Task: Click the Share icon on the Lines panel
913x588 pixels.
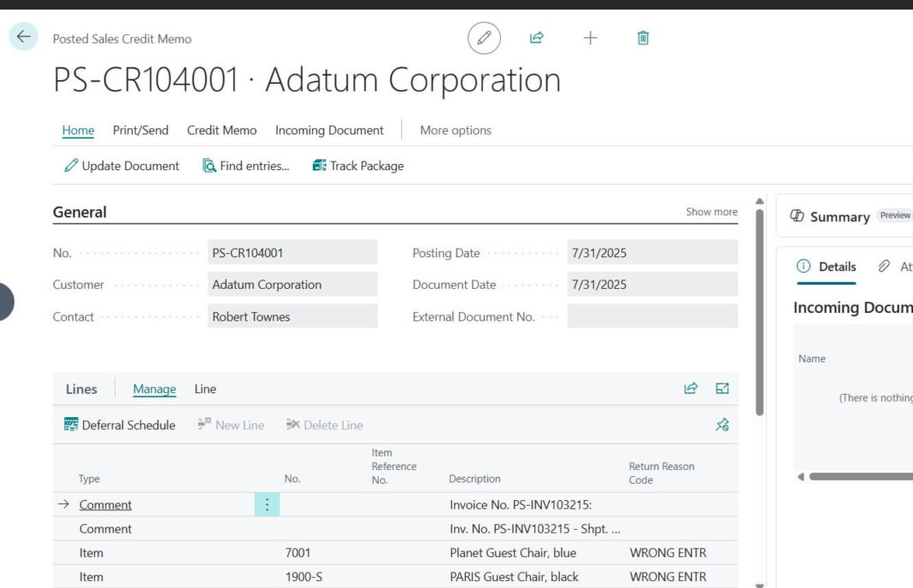Action: pyautogui.click(x=690, y=388)
